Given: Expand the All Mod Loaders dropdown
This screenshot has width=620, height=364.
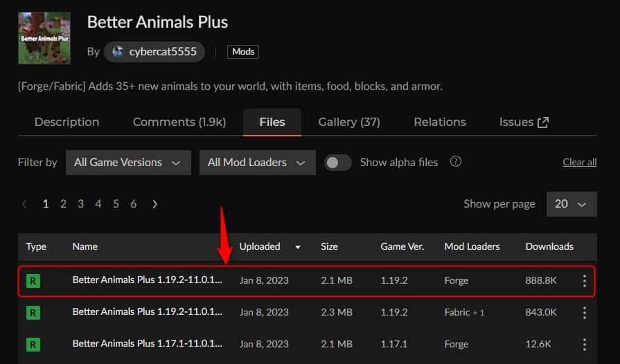Looking at the screenshot, I should coord(256,163).
